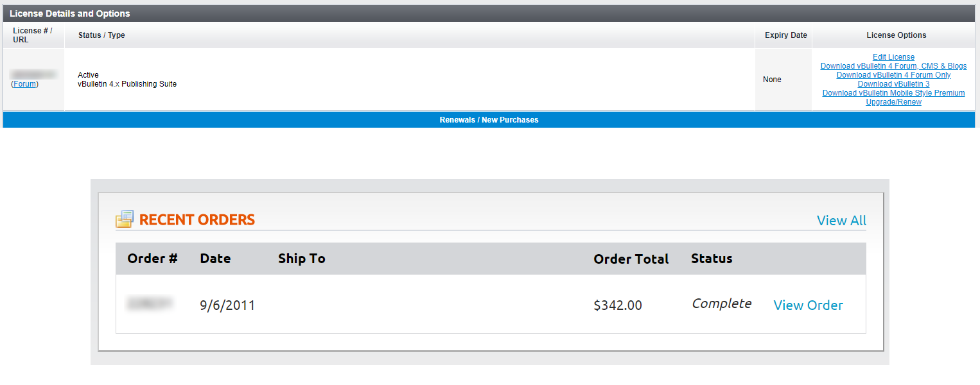Select the $342.00 order total value

(x=618, y=305)
